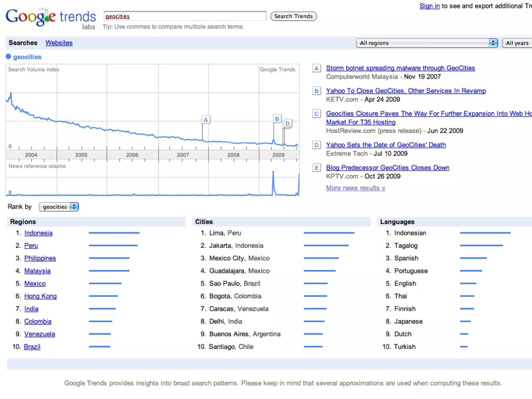Click news marker E icon in legend
532x399 pixels.
coord(316,168)
